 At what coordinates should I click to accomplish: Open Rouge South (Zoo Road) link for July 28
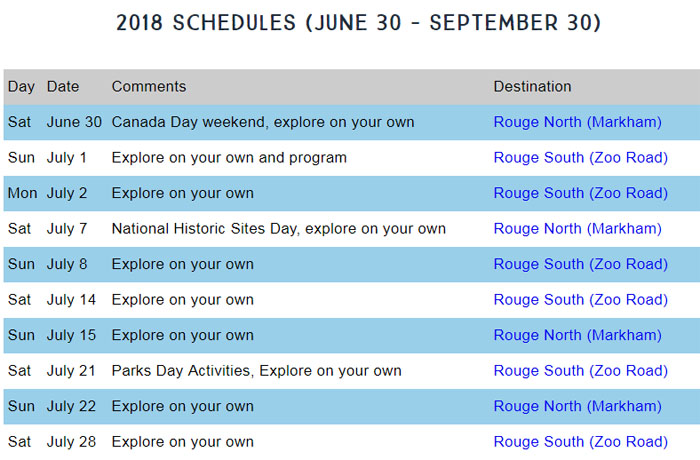tap(580, 442)
